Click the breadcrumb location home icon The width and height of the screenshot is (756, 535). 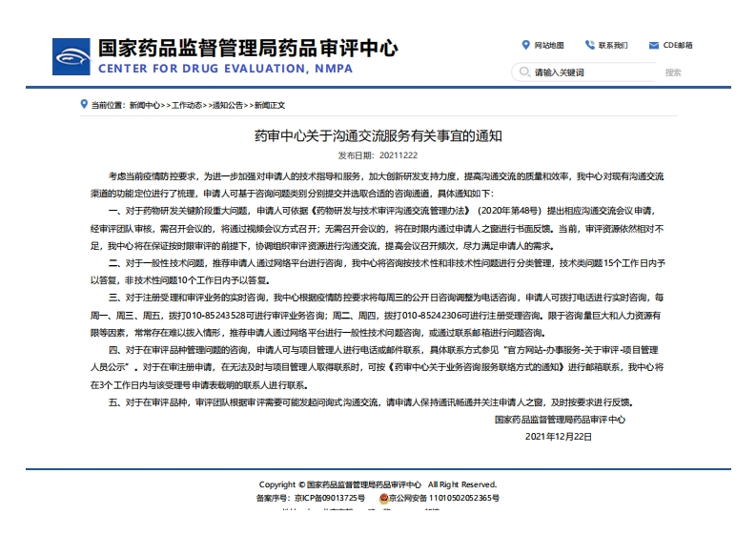85,105
